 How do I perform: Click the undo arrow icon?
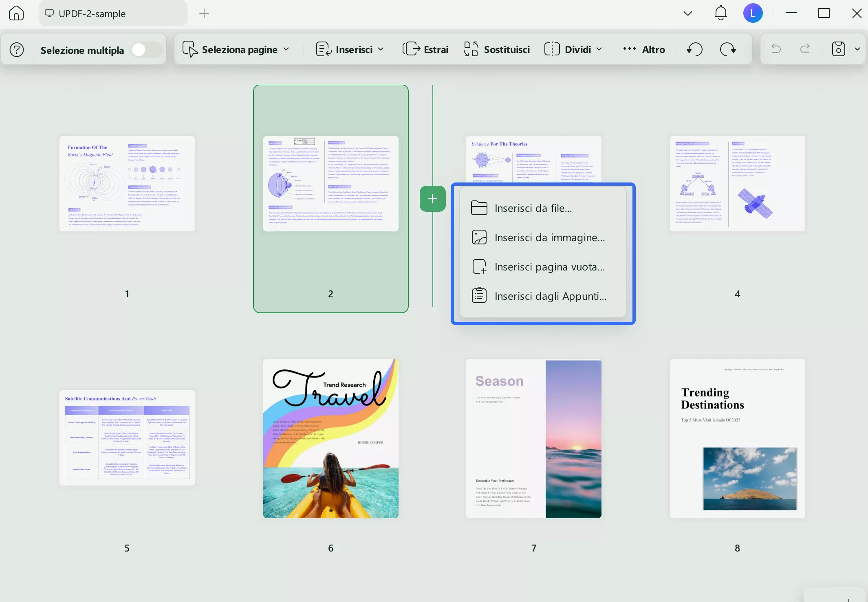click(x=776, y=49)
